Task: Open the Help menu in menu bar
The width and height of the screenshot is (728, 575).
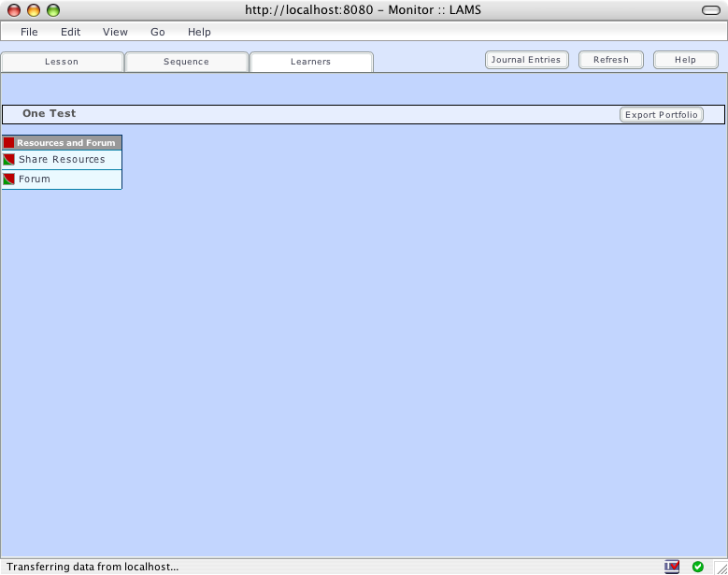Action: pyautogui.click(x=199, y=32)
